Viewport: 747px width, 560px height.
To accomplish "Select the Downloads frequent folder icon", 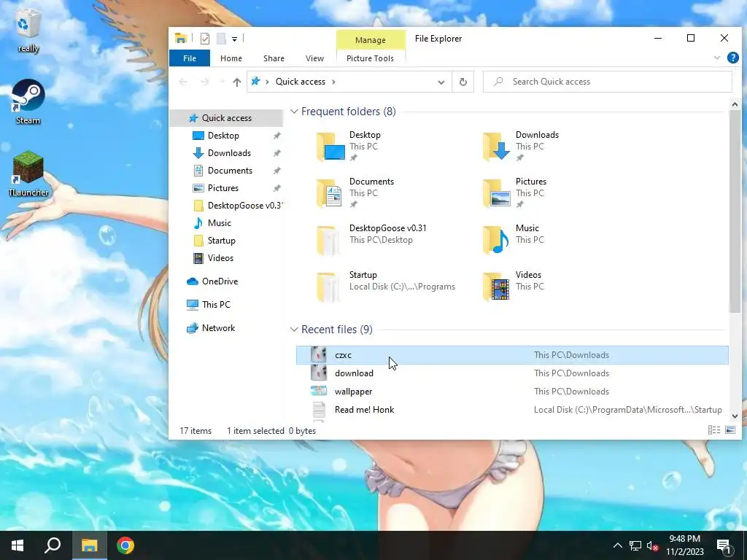I will 497,147.
